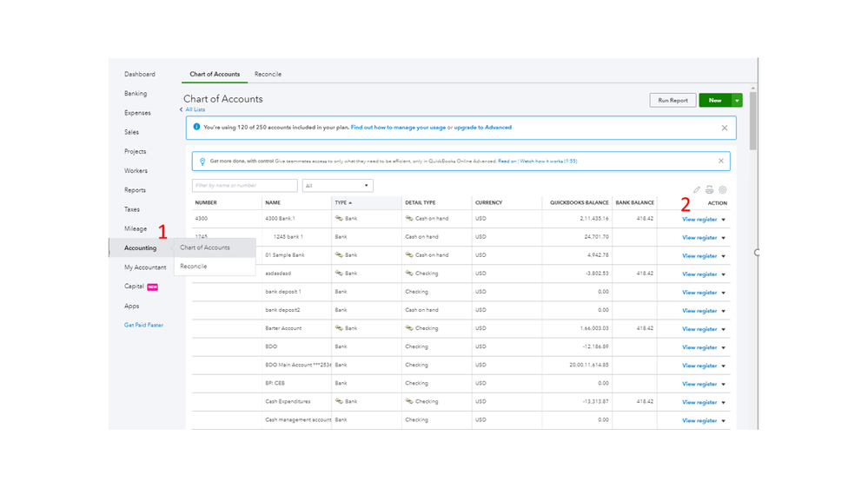Image resolution: width=868 pixels, height=488 pixels.
Task: Click the detail type icon for 4300 Bank.1
Action: click(x=409, y=219)
